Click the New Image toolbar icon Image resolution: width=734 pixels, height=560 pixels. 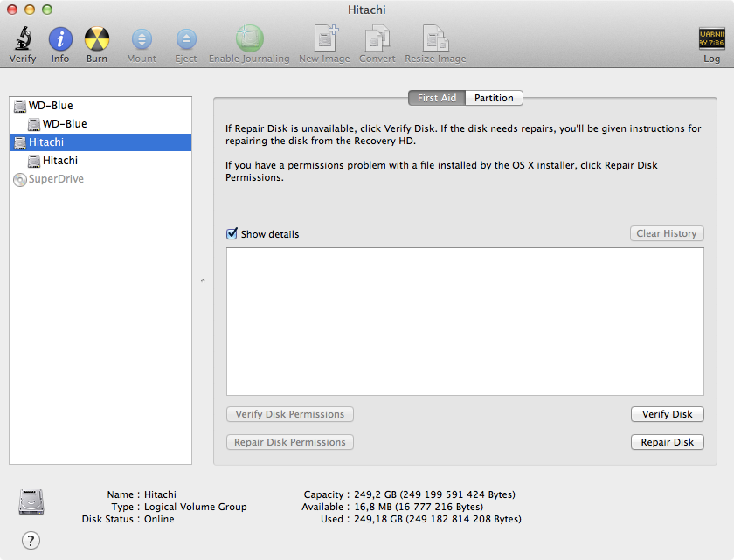[x=325, y=38]
